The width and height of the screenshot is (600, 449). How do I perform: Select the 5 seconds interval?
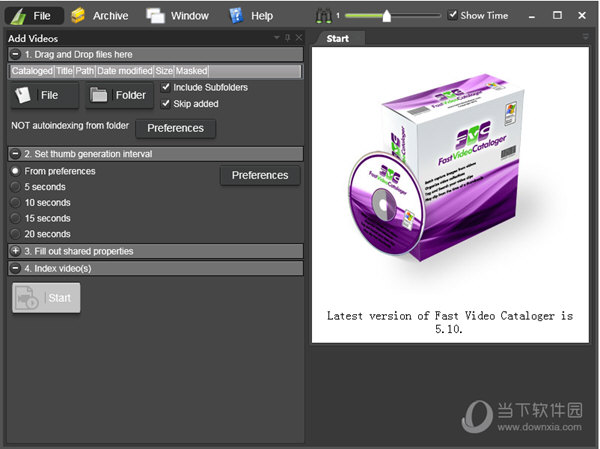15,187
